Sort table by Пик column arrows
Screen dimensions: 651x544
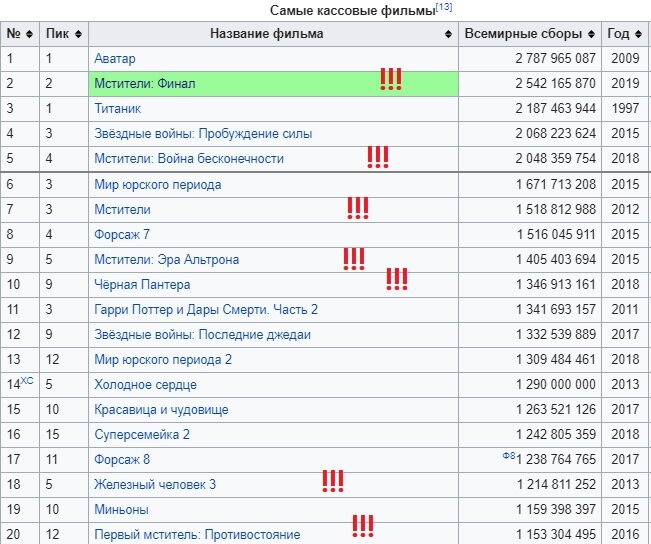(78, 34)
